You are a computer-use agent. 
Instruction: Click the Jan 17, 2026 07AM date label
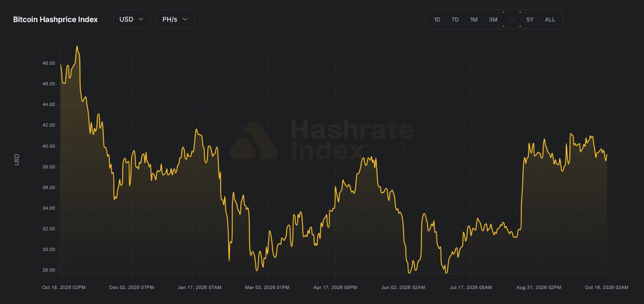click(199, 287)
